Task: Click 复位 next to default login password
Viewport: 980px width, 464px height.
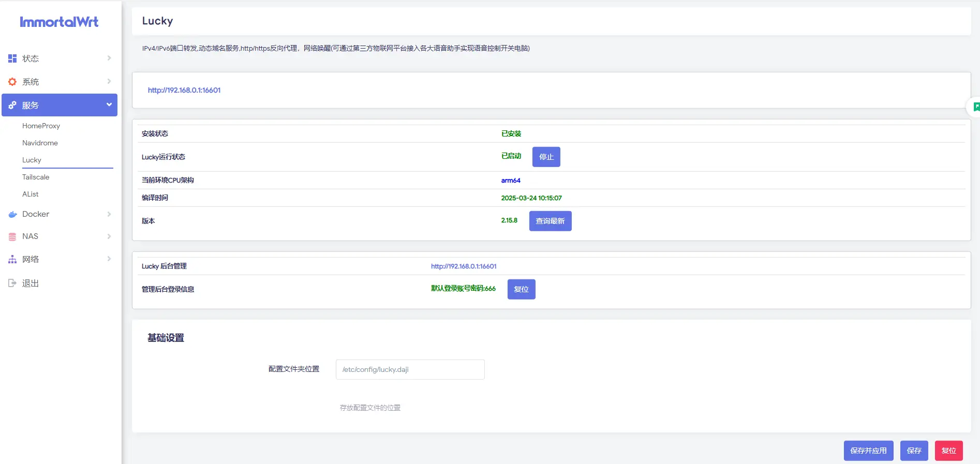Action: [x=521, y=289]
